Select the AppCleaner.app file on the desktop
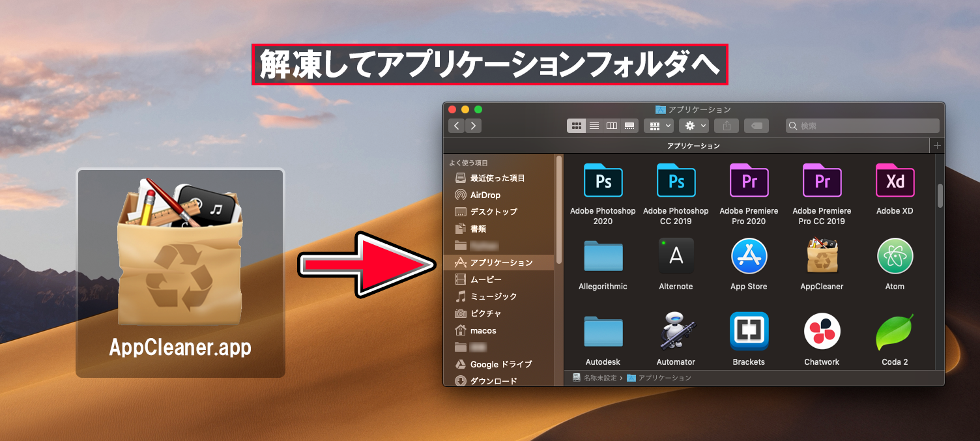Screen dimensions: 980x441 tap(180, 273)
